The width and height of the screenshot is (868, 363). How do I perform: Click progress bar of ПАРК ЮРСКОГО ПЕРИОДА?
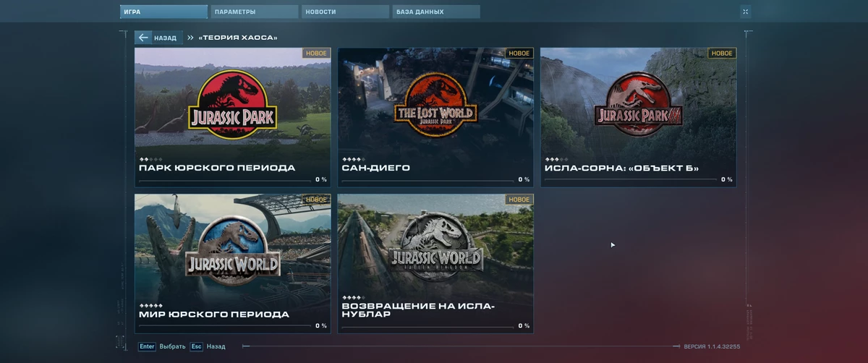coord(224,180)
